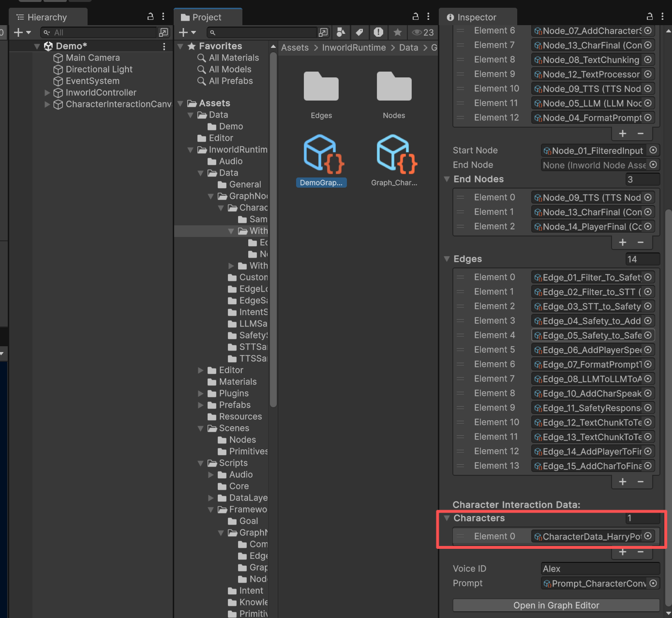The height and width of the screenshot is (618, 672).
Task: Click drag handle of Edges Element 4
Action: point(461,335)
